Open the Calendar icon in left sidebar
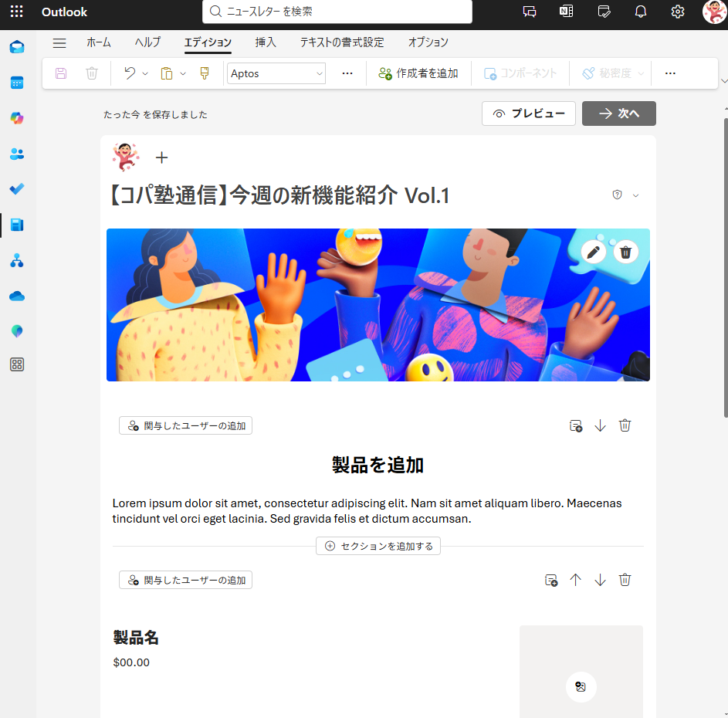Screen dimensions: 728x718 [17, 82]
